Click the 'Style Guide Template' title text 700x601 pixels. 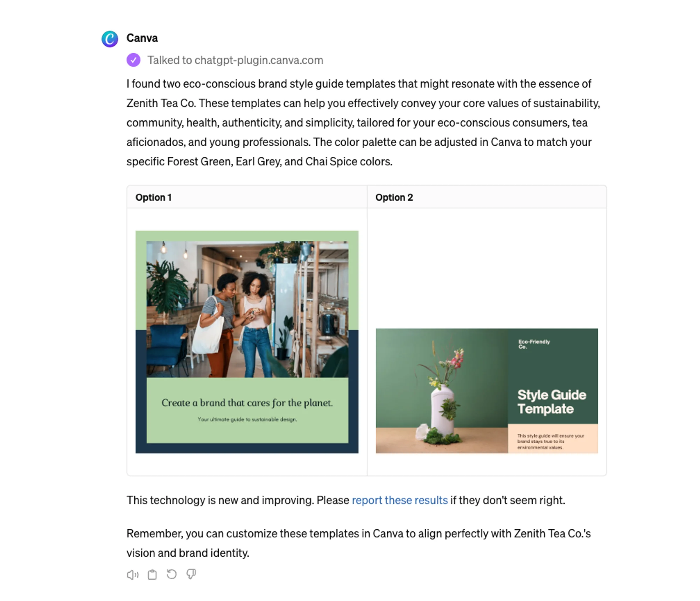click(552, 402)
